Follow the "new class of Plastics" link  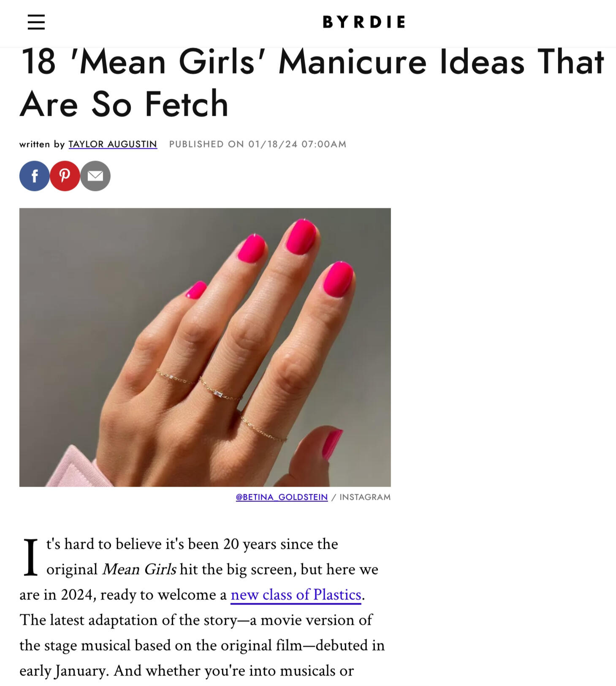tap(296, 594)
